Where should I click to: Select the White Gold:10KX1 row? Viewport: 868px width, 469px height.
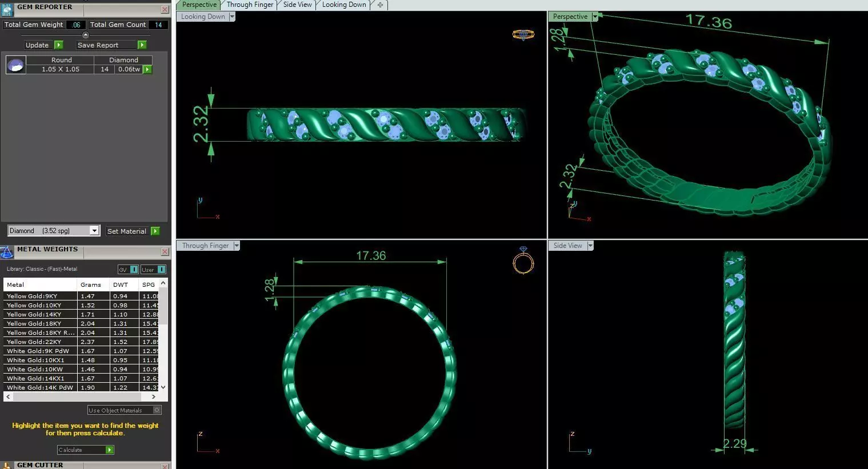pyautogui.click(x=81, y=360)
